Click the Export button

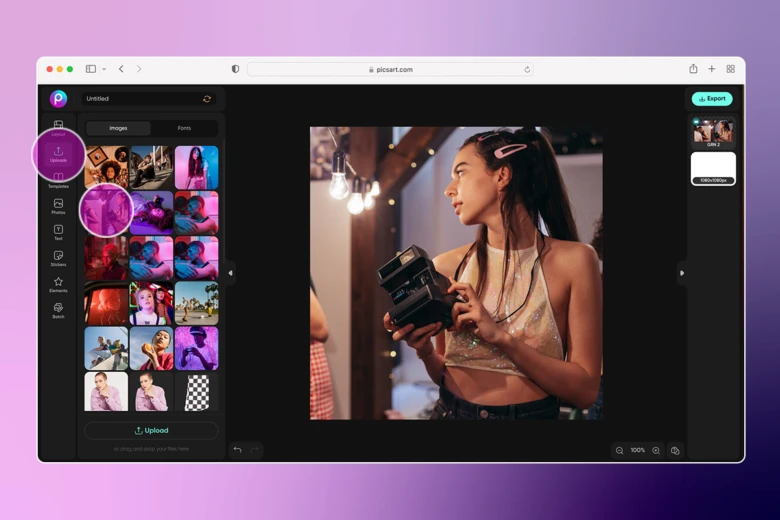[712, 99]
